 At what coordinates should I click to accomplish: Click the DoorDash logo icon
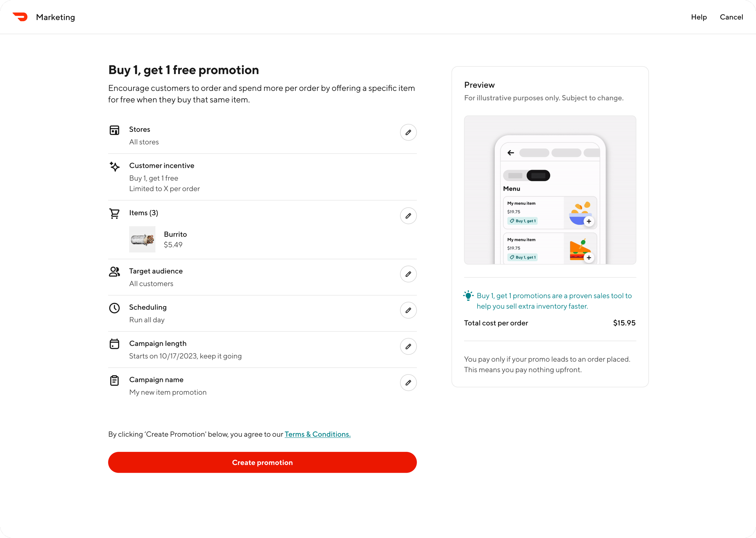pos(20,17)
